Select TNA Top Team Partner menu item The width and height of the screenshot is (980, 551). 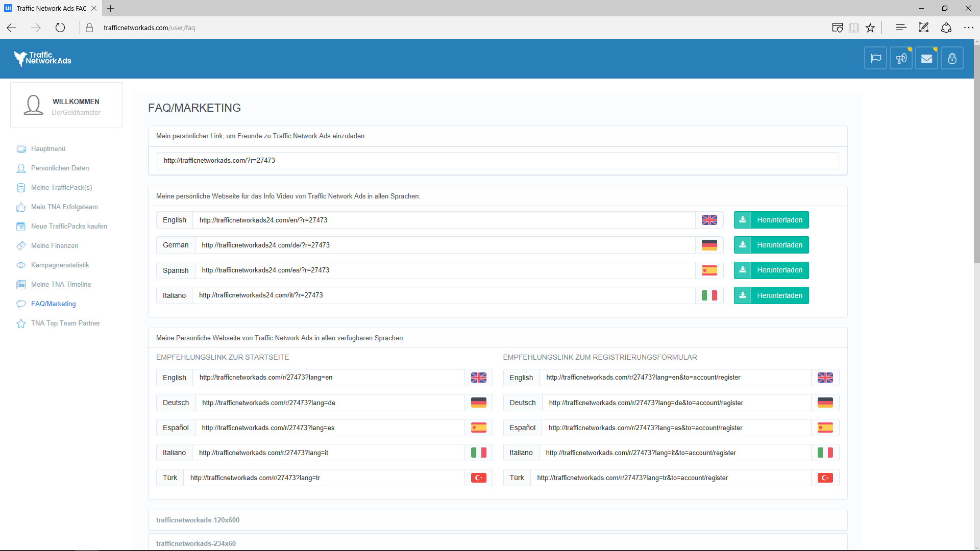(x=65, y=323)
